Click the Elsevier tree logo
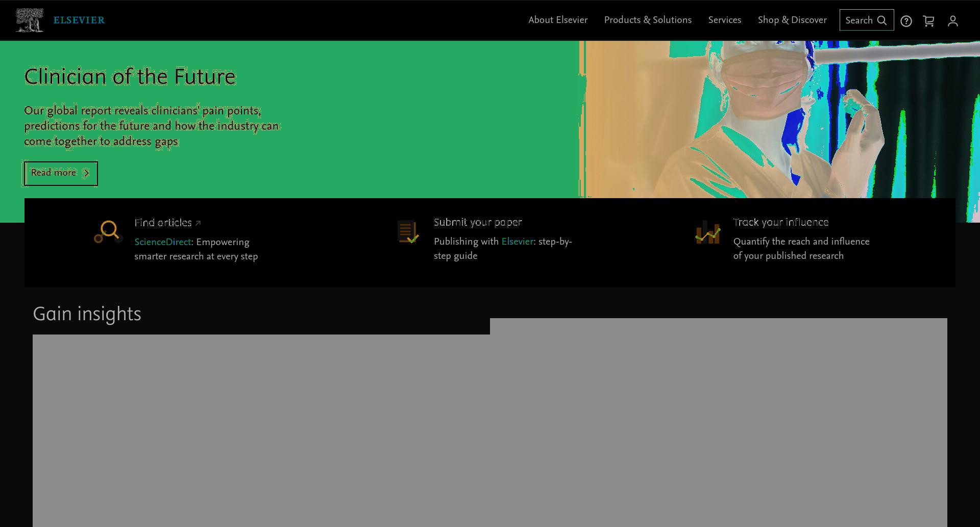The width and height of the screenshot is (980, 527). pyautogui.click(x=29, y=20)
